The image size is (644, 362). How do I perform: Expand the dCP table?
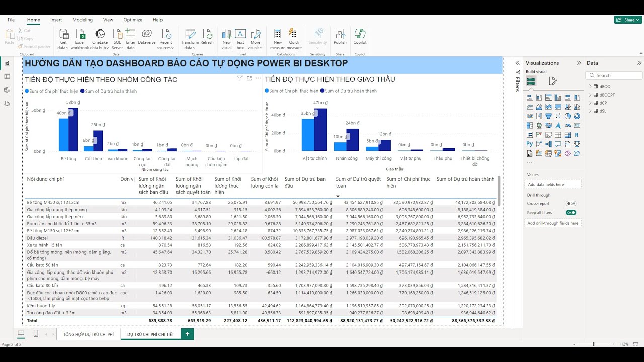pos(591,103)
